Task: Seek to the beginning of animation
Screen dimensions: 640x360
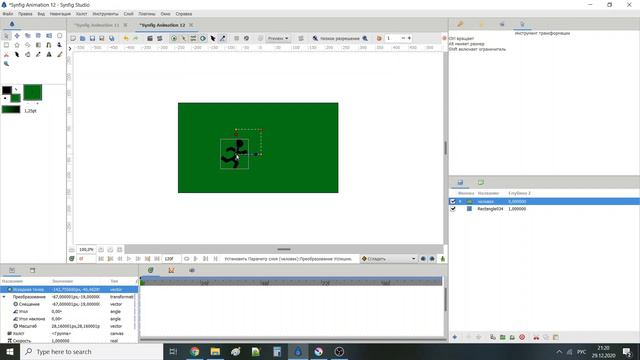Action: 101,259
